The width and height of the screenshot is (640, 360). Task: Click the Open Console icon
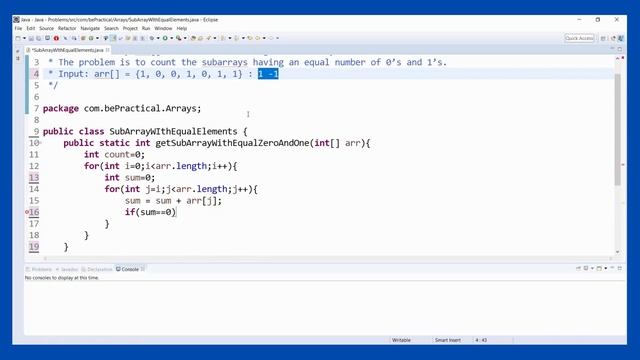pos(599,268)
